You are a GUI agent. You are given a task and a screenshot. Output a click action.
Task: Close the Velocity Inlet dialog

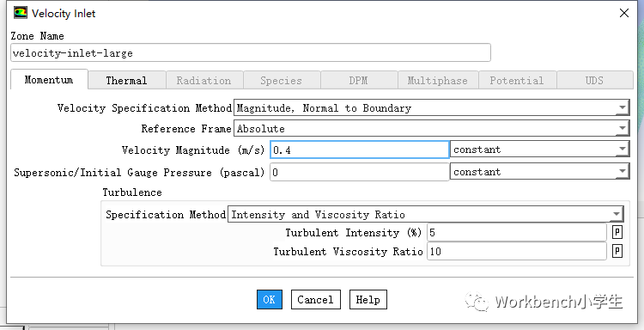click(x=624, y=13)
